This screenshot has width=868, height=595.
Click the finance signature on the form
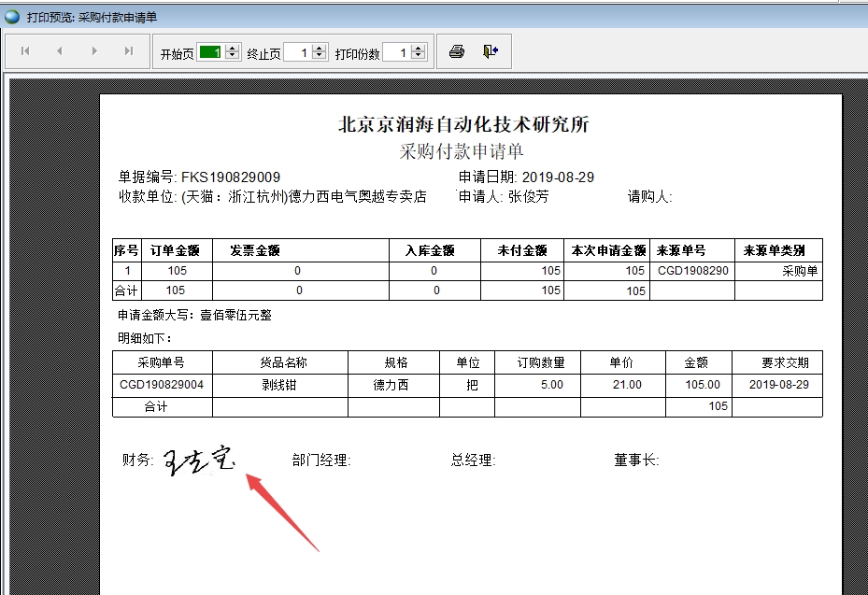point(199,460)
